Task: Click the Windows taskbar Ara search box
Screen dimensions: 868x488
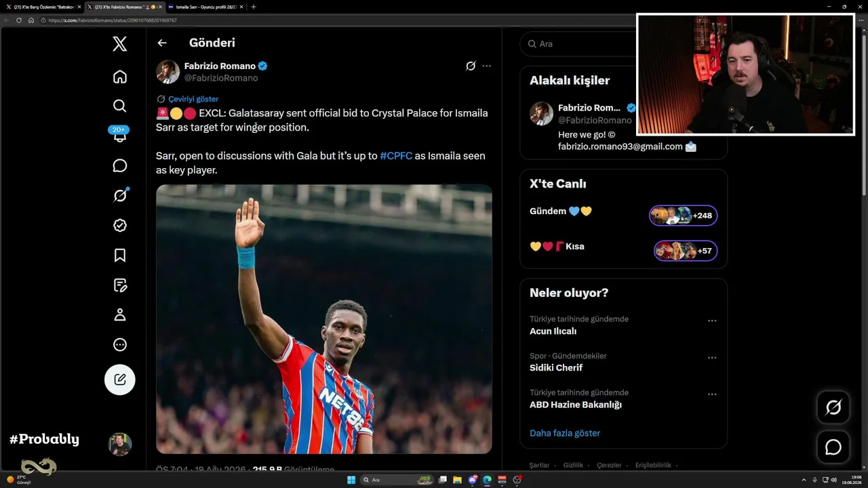Action: pos(399,480)
